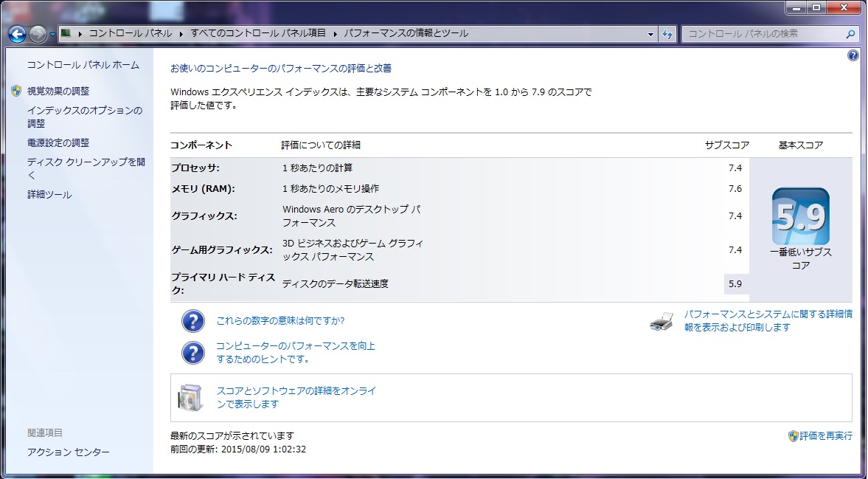
Task: Click the 前回の更新 timestamp text
Action: [x=239, y=449]
